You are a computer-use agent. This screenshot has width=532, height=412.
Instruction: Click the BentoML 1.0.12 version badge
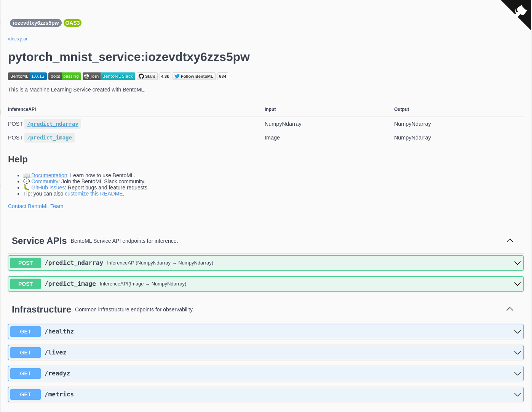(x=27, y=76)
